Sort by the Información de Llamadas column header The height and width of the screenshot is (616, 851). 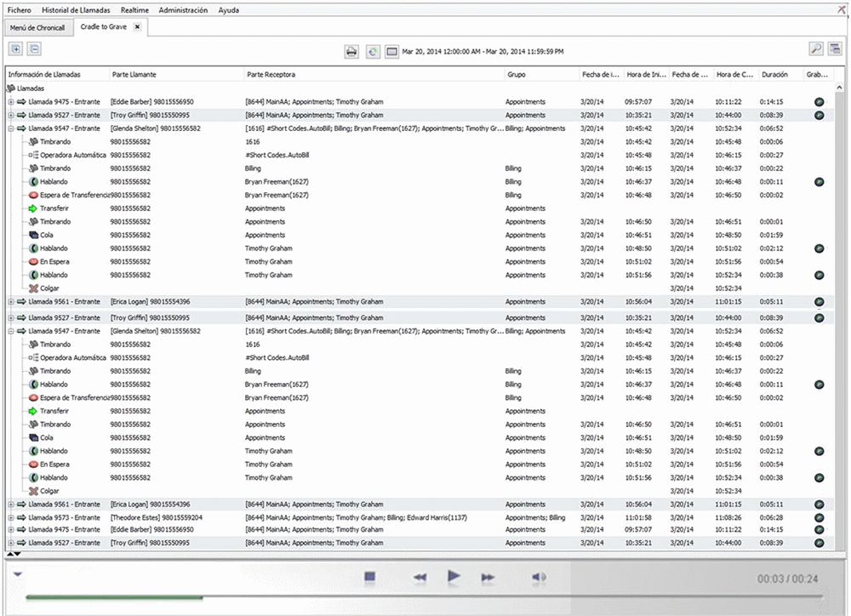(x=57, y=74)
